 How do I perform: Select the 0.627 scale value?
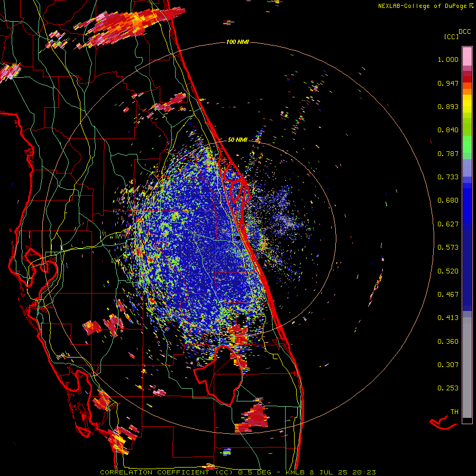[448, 224]
